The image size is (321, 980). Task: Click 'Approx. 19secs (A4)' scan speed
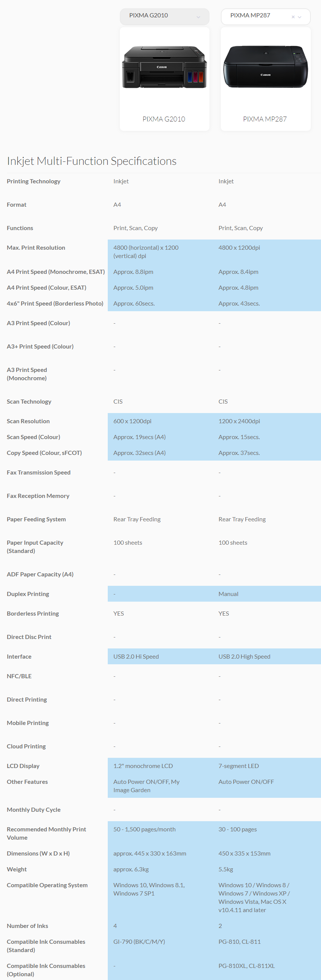(x=139, y=437)
